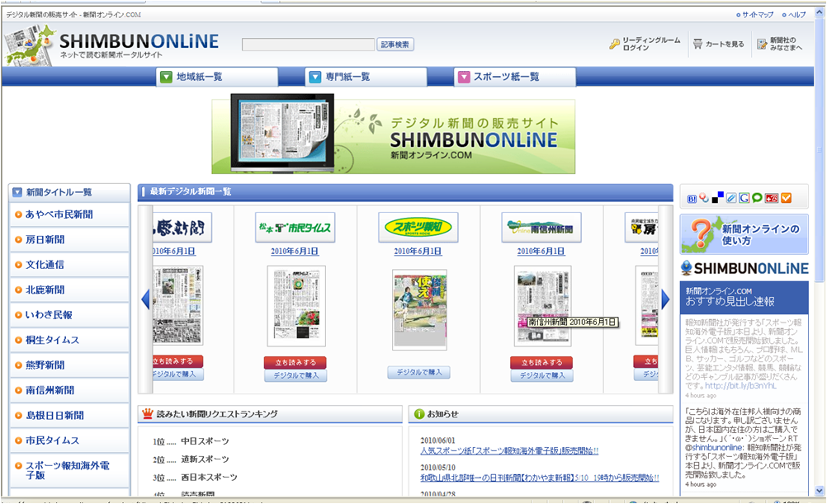
Task: Click the 松本市民タイムス logo
Action: tap(295, 227)
